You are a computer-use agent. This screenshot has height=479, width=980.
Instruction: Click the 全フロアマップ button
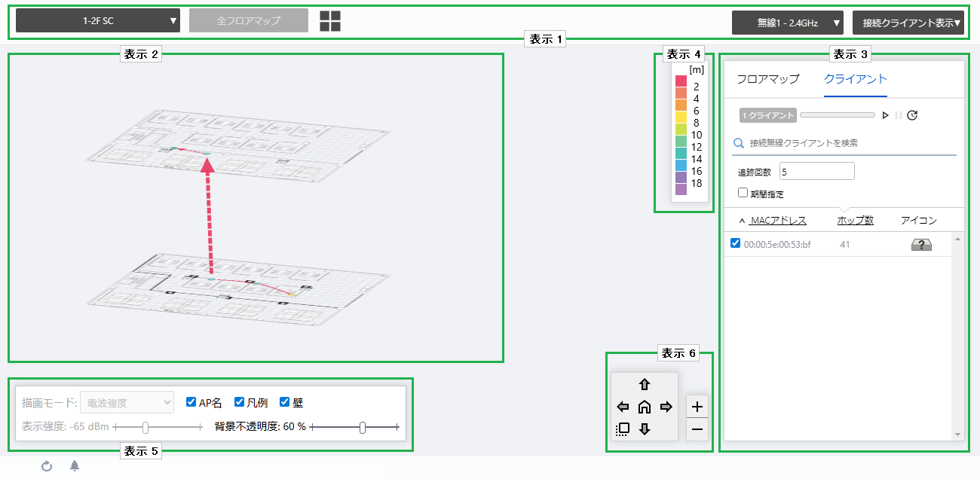[x=249, y=21]
